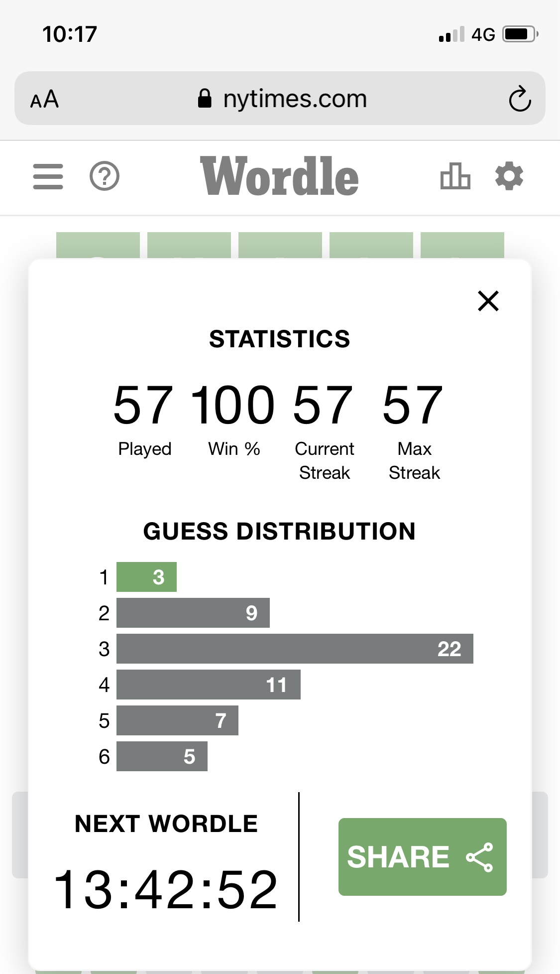560x974 pixels.
Task: Tap the padlock security icon
Action: click(205, 98)
